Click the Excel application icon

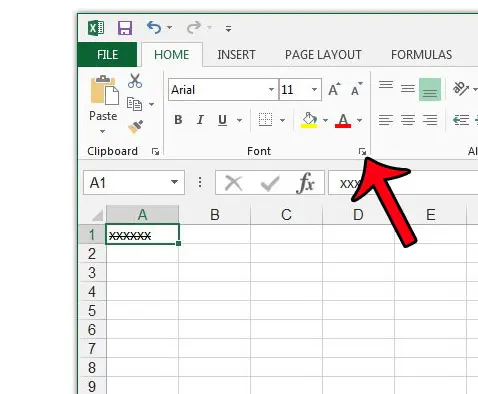coord(96,28)
